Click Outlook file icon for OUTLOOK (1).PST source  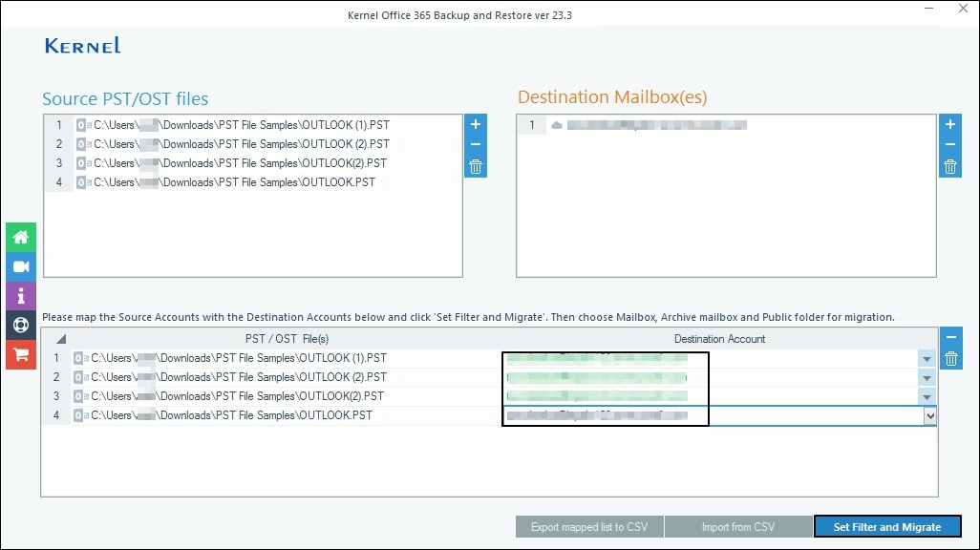coord(84,125)
